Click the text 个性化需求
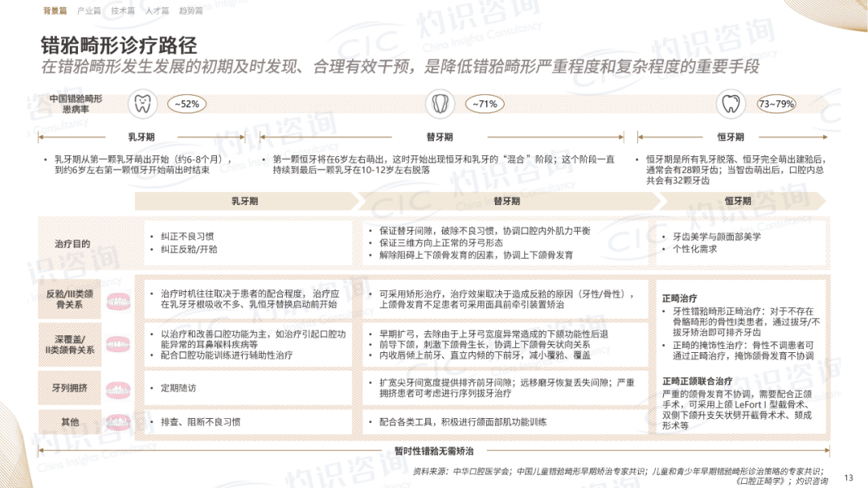The image size is (868, 488). pos(694,249)
